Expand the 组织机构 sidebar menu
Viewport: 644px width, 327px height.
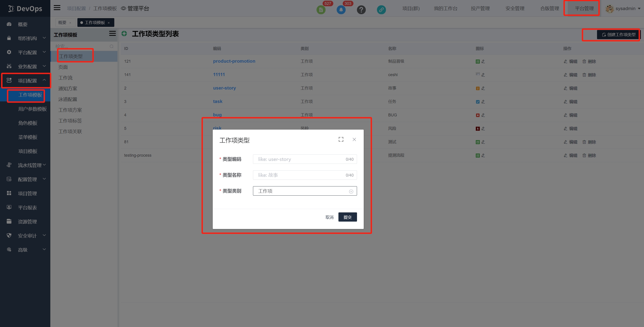(x=27, y=38)
